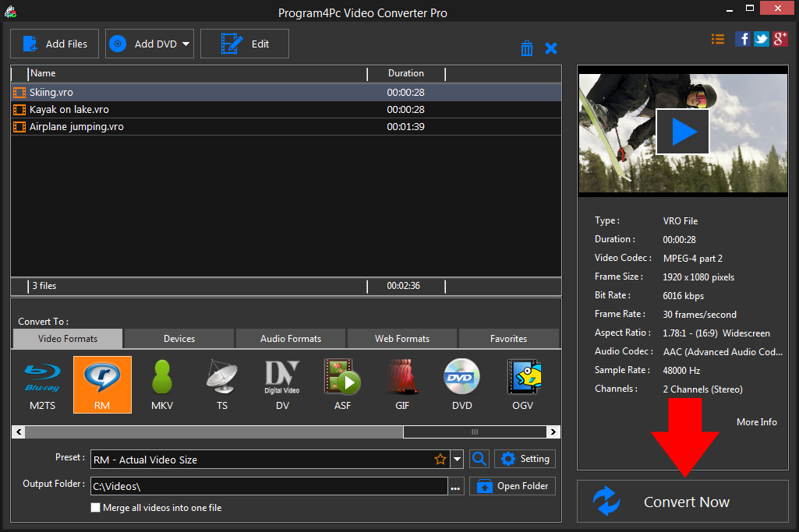Open the orange list view icon

click(718, 39)
